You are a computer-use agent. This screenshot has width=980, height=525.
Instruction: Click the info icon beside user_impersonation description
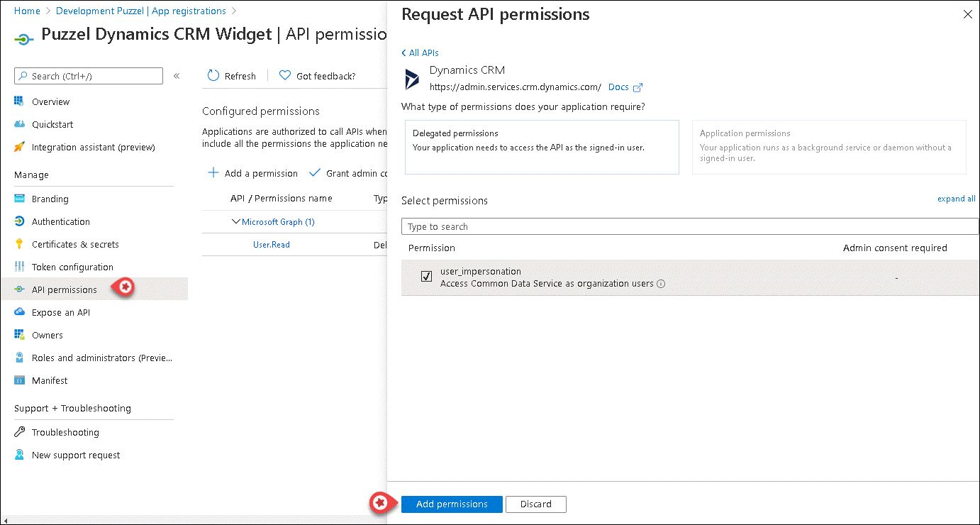(x=661, y=284)
